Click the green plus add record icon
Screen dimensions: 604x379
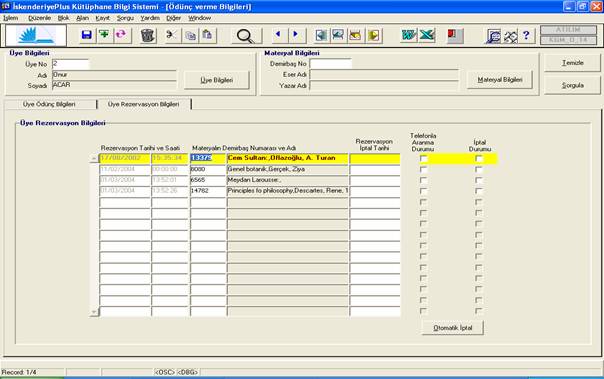104,35
